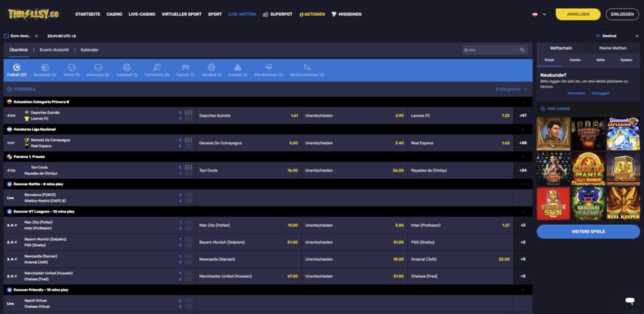Select the Pferderennen sport icon
Viewport: 644px width, 314px height.
tap(269, 67)
